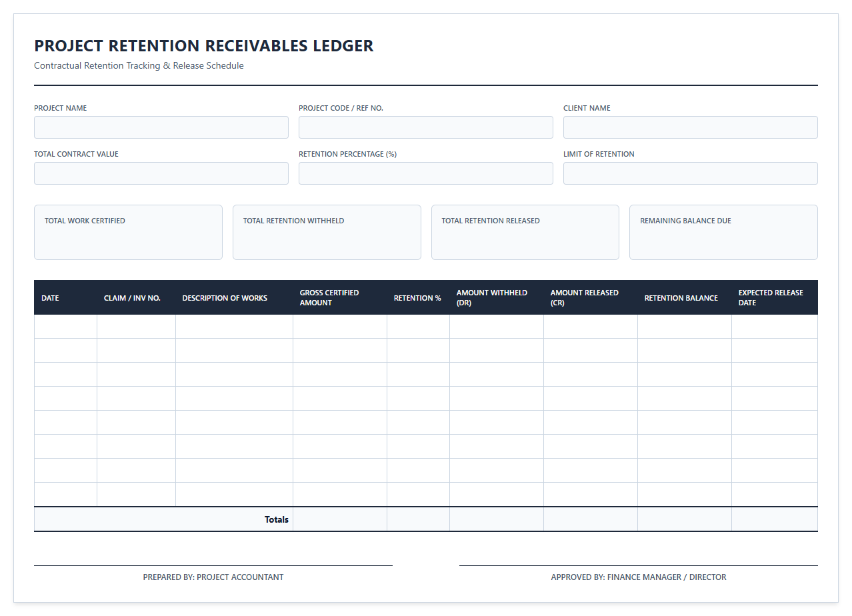The width and height of the screenshot is (852, 616).
Task: Click the DATE column header
Action: point(65,297)
